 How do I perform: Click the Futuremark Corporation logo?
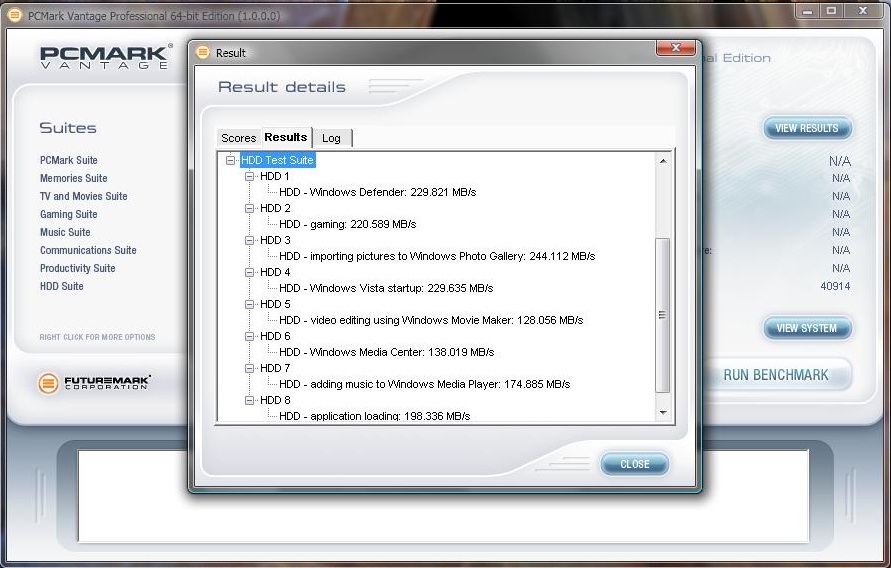coord(94,383)
